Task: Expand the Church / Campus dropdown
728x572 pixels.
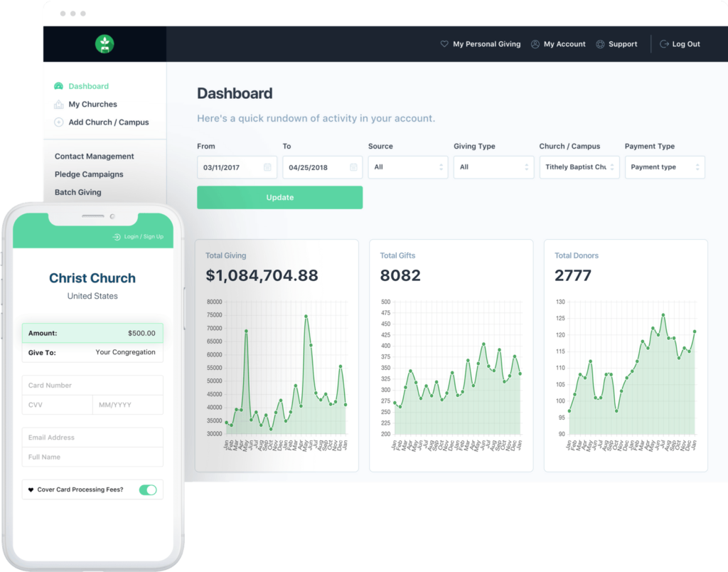Action: click(579, 167)
